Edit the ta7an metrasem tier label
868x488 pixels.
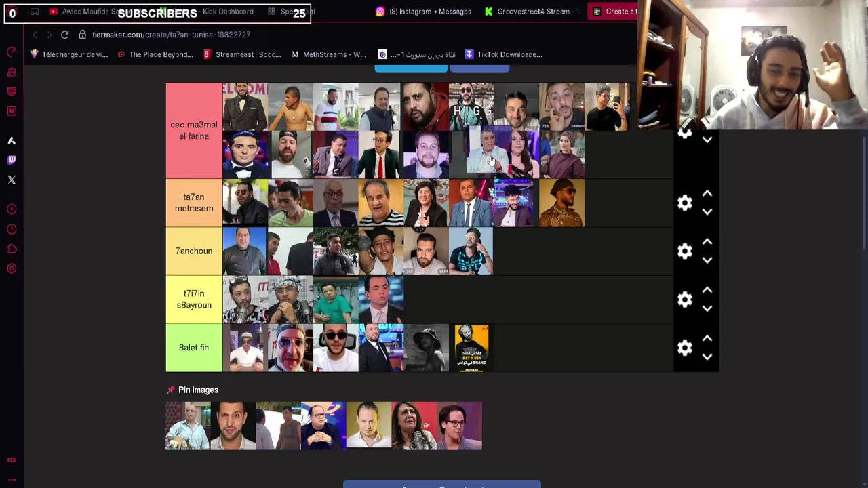pos(194,203)
